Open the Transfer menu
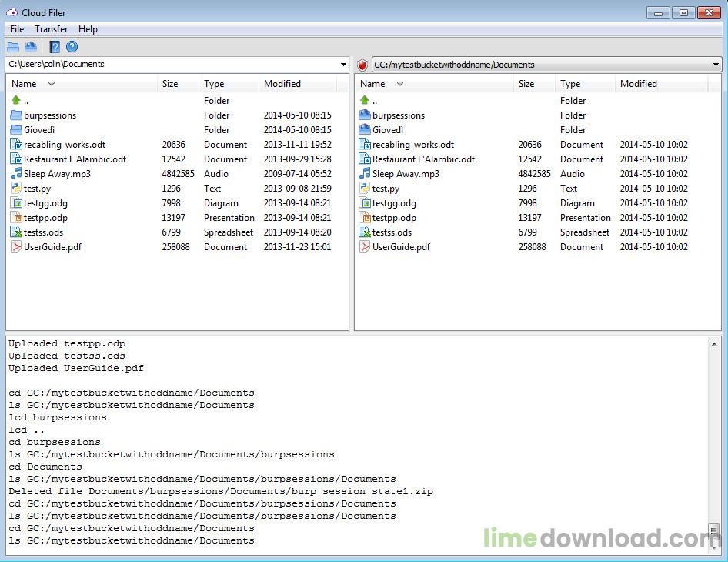This screenshot has height=562, width=728. [x=51, y=29]
